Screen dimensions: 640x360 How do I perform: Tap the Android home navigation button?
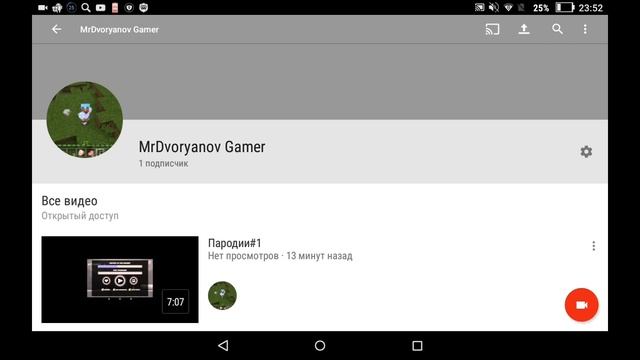[320, 346]
